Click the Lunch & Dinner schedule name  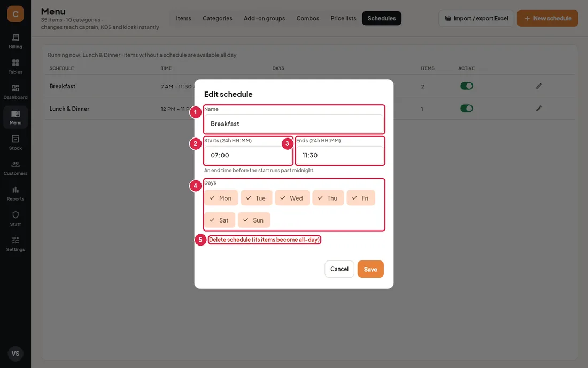click(69, 109)
